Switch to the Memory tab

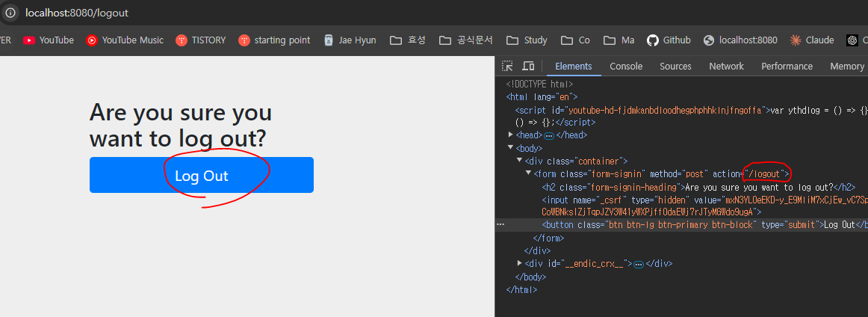[x=847, y=66]
